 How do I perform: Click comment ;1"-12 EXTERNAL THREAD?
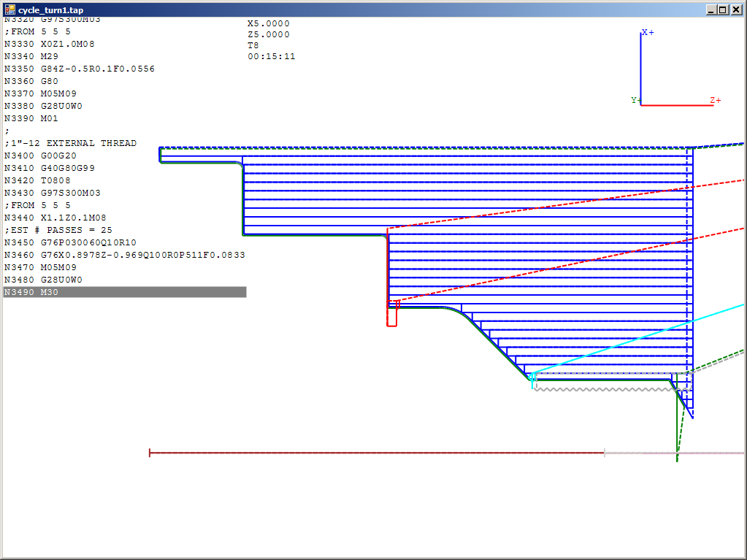click(x=71, y=143)
